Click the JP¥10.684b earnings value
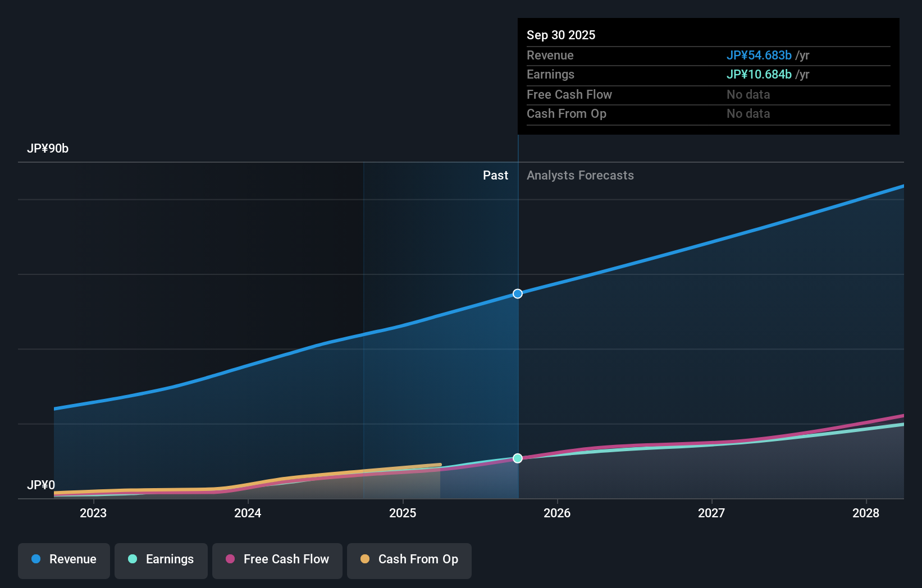Screen dimensions: 922x588 pyautogui.click(x=759, y=75)
